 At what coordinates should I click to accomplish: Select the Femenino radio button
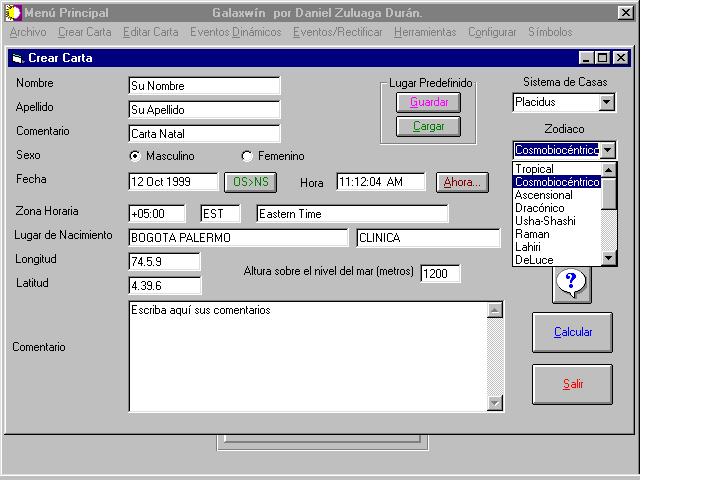tap(247, 156)
